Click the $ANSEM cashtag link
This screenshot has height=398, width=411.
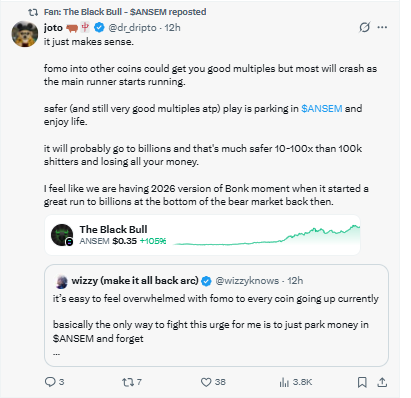[x=322, y=108]
